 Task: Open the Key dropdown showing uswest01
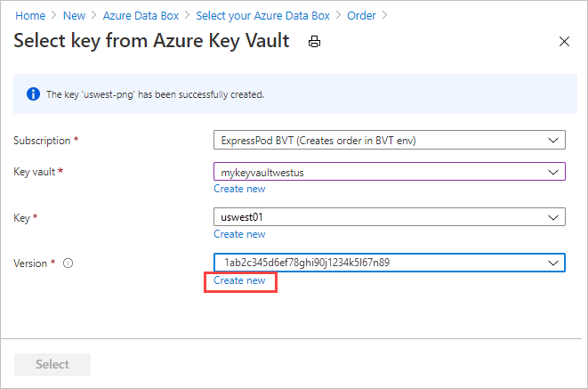pyautogui.click(x=389, y=217)
